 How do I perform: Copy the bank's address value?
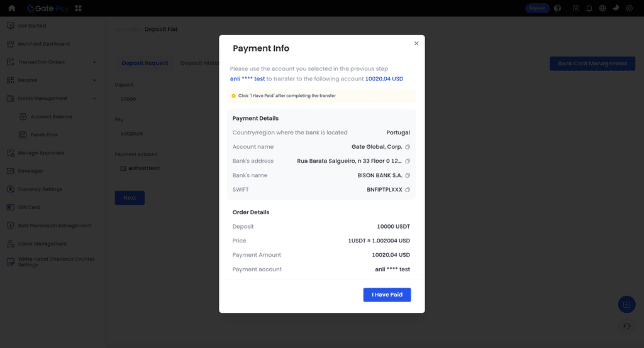pos(408,161)
